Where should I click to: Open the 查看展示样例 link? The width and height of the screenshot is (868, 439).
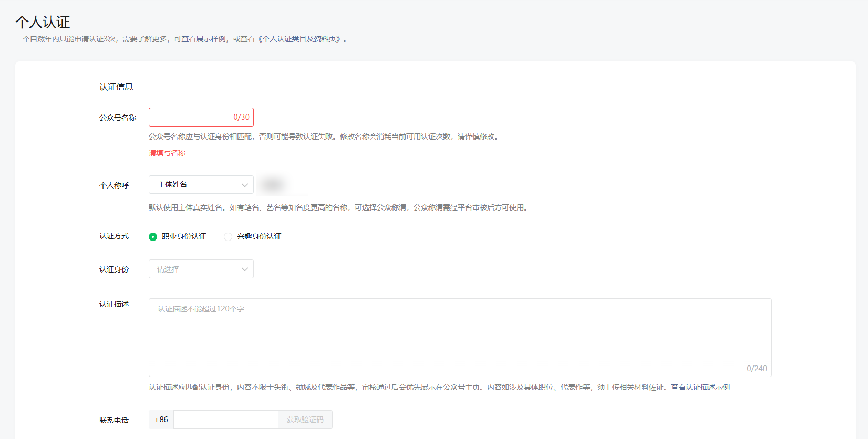point(204,39)
